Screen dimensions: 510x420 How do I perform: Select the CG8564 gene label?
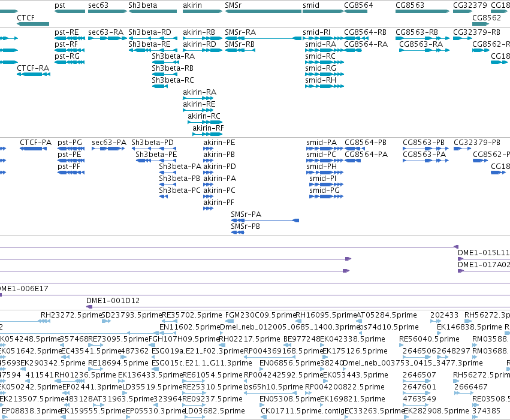click(358, 5)
